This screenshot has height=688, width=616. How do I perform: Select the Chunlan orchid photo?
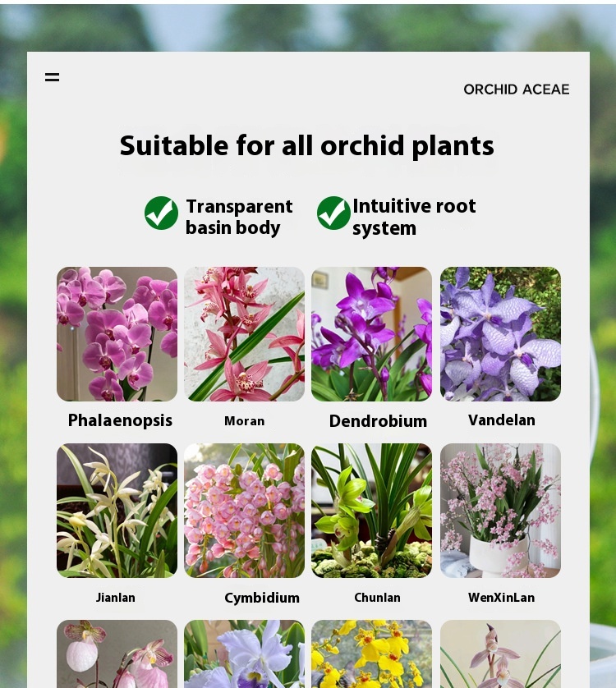coord(371,511)
